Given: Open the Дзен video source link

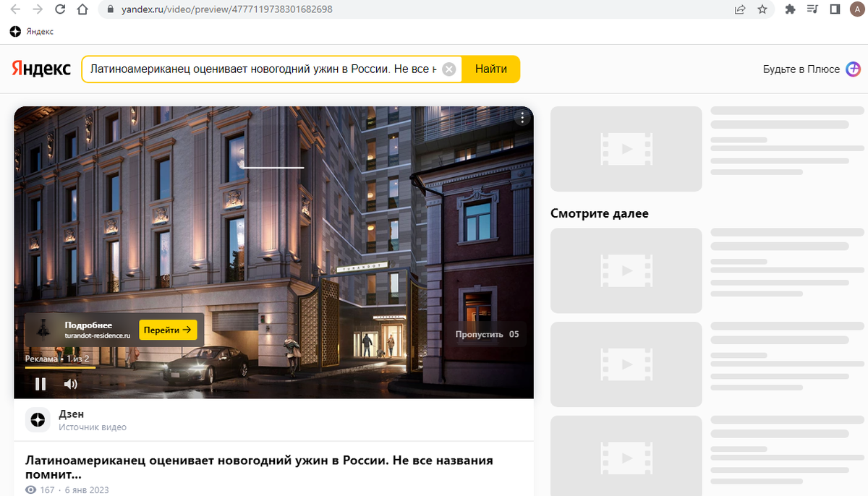Looking at the screenshot, I should point(72,414).
